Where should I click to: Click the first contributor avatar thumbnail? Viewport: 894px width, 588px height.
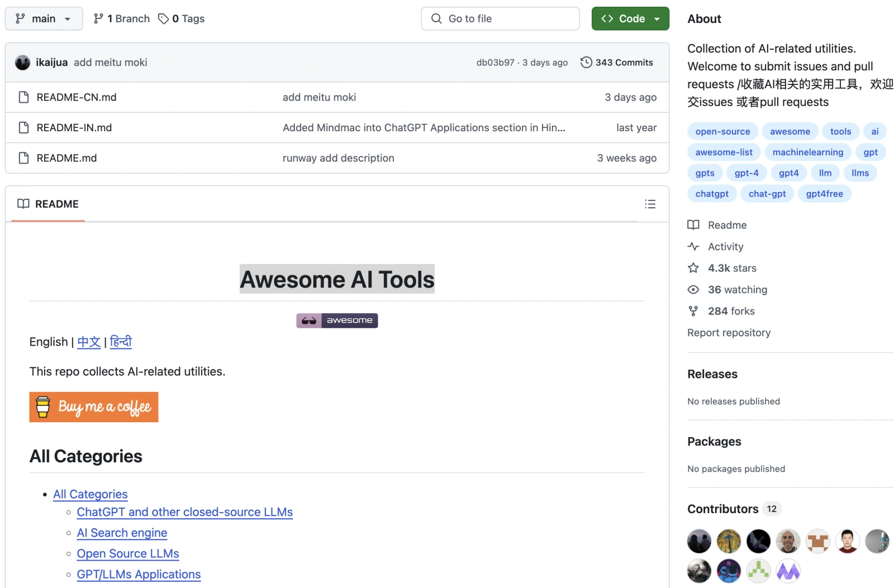(x=699, y=541)
